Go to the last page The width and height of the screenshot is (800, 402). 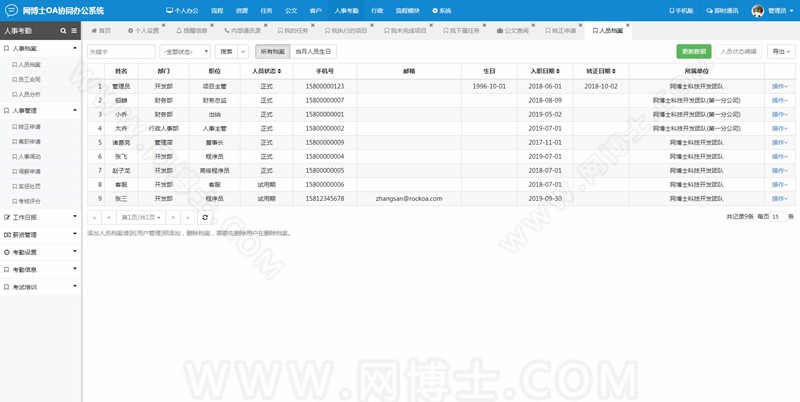[x=187, y=217]
